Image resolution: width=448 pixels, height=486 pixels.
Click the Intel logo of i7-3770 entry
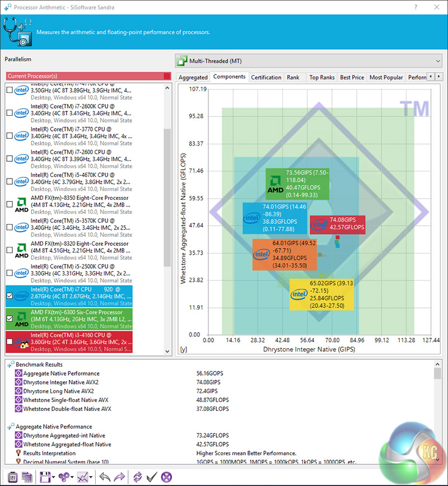click(21, 135)
